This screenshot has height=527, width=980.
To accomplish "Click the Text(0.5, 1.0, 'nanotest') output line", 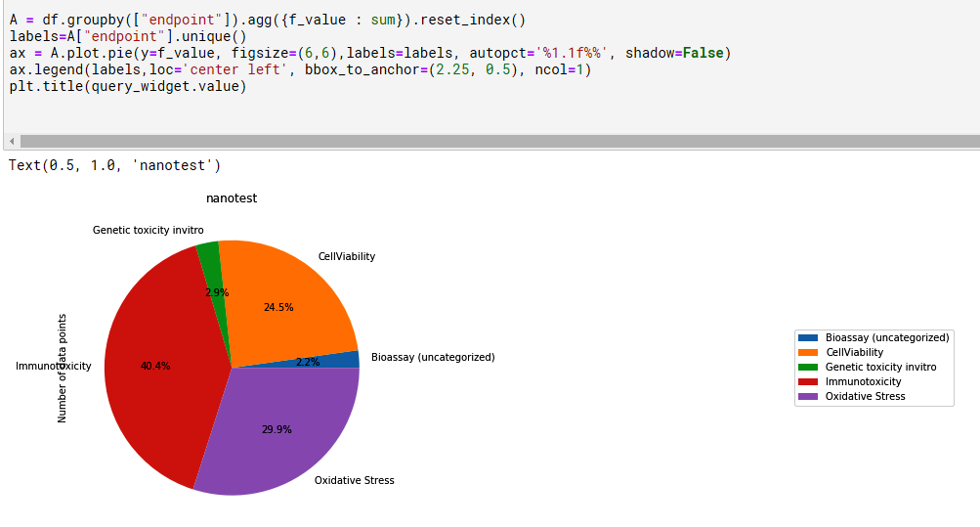I will (114, 165).
